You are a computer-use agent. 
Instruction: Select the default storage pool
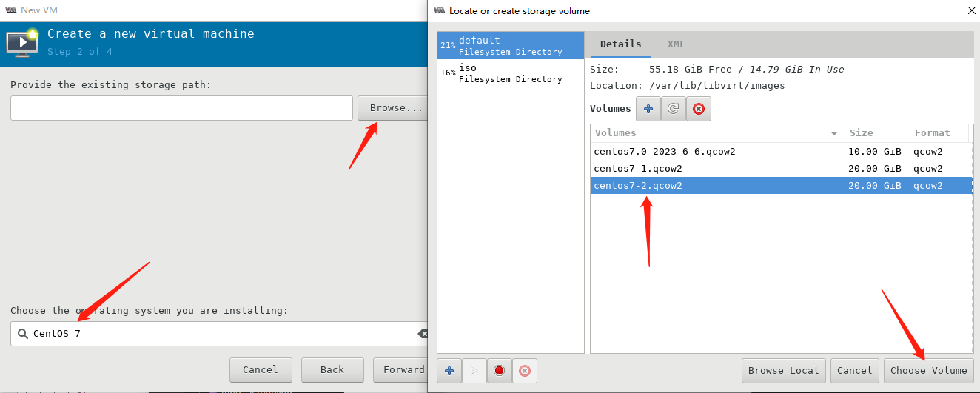coord(510,46)
